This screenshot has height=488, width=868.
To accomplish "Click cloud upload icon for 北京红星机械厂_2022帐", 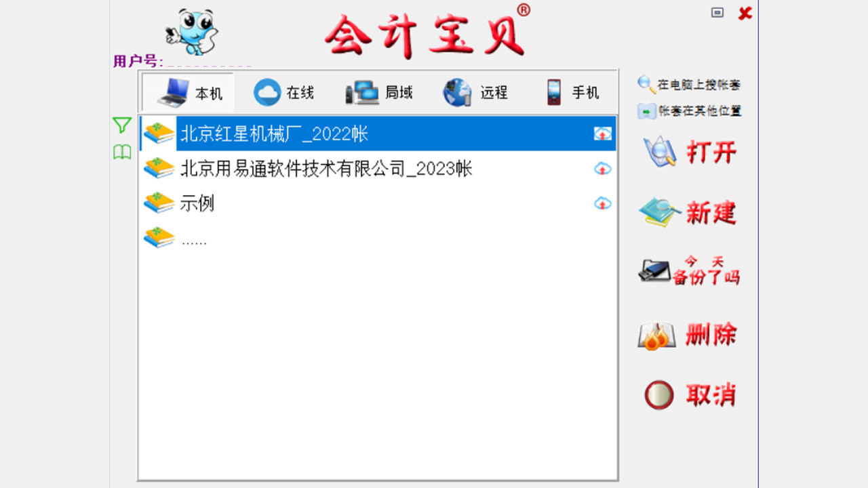I will tap(603, 134).
